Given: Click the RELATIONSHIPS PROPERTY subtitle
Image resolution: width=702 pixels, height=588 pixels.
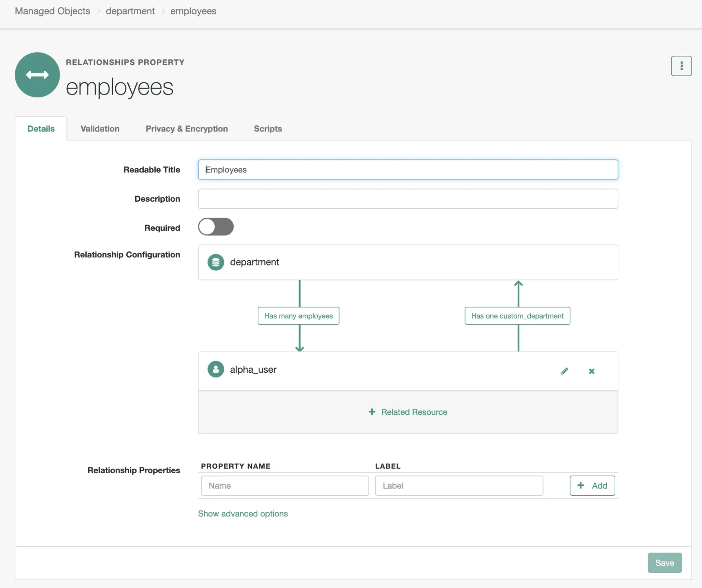Looking at the screenshot, I should pos(125,62).
